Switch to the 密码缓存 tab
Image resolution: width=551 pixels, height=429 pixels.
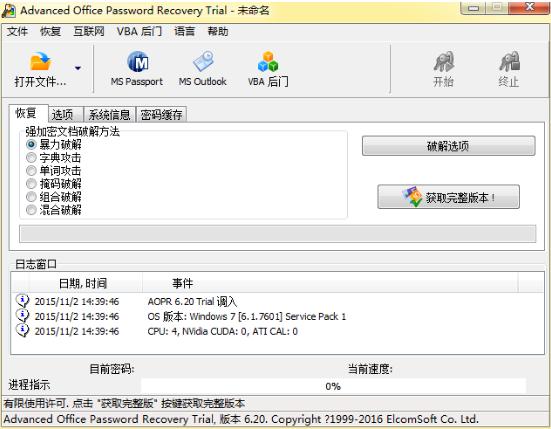coord(161,115)
